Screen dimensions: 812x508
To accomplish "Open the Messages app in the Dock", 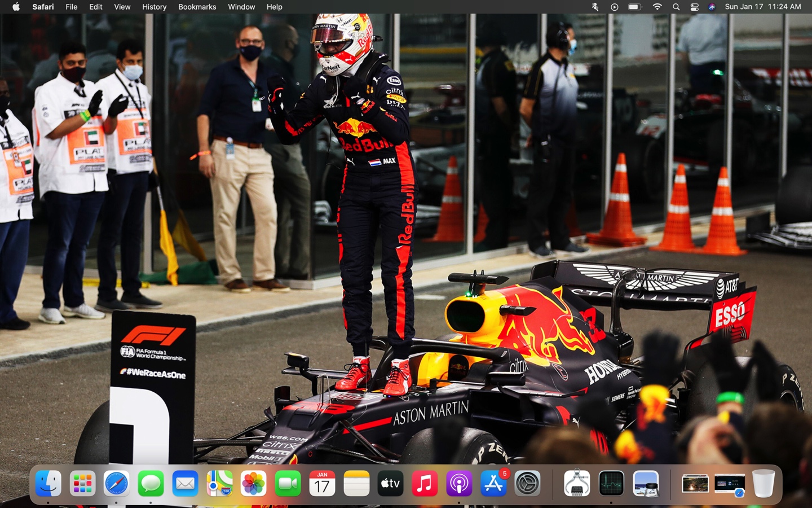I will pyautogui.click(x=151, y=484).
